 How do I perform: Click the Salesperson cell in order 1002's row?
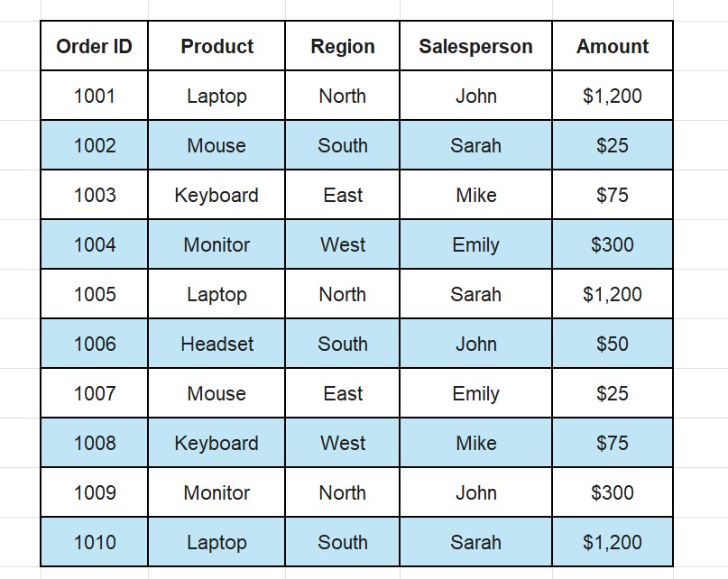coord(475,146)
